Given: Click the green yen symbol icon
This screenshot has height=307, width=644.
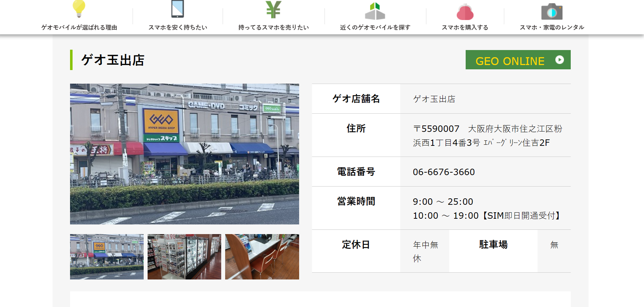Looking at the screenshot, I should coord(273,9).
